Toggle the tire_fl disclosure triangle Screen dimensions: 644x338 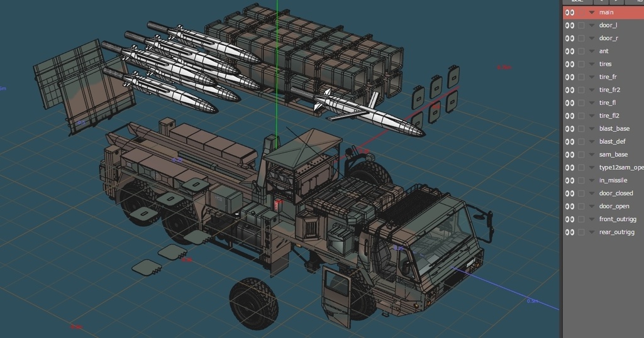click(592, 103)
